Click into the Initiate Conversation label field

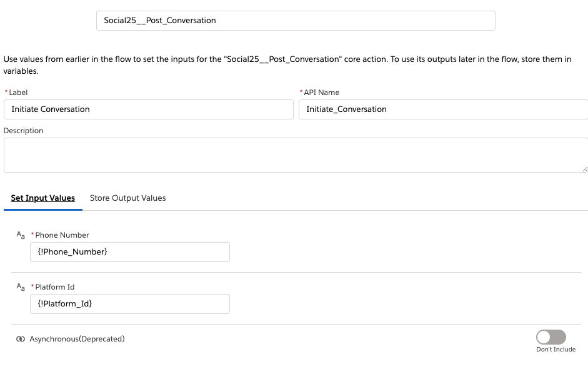(149, 109)
